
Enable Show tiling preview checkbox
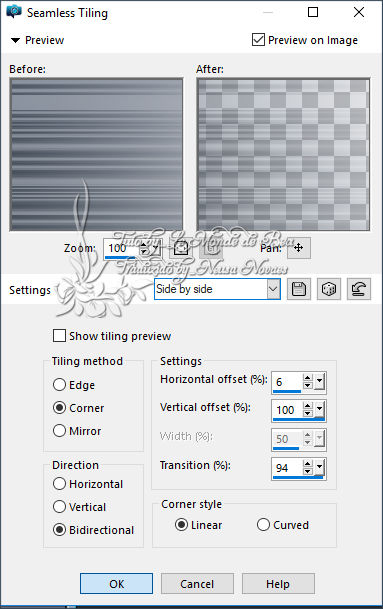tap(59, 336)
